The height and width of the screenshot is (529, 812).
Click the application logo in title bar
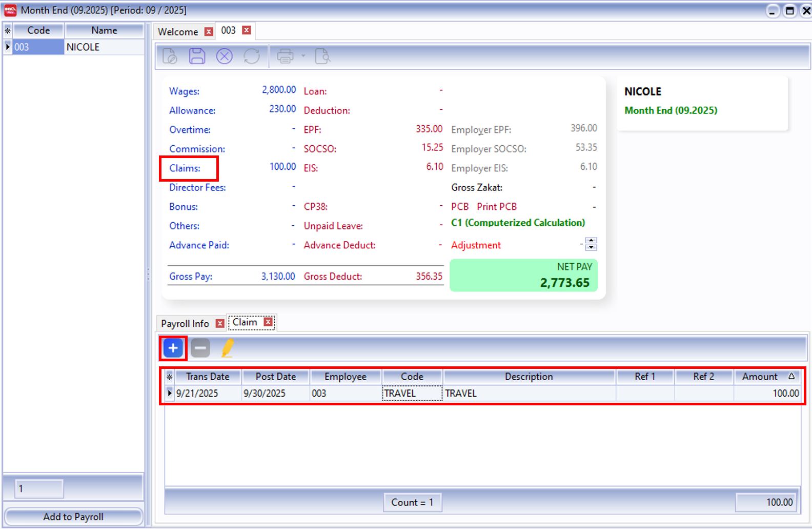click(x=10, y=10)
